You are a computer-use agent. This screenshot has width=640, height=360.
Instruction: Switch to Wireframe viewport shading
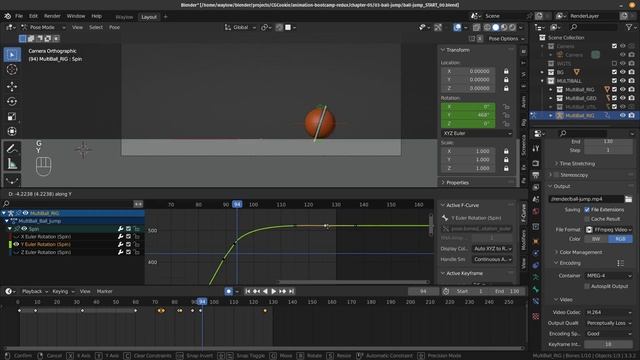(x=487, y=27)
